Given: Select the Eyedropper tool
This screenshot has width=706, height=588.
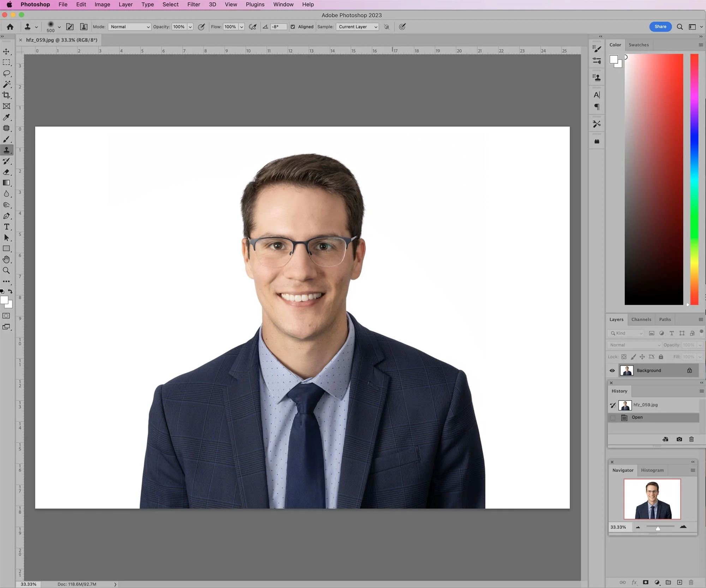Looking at the screenshot, I should [6, 117].
